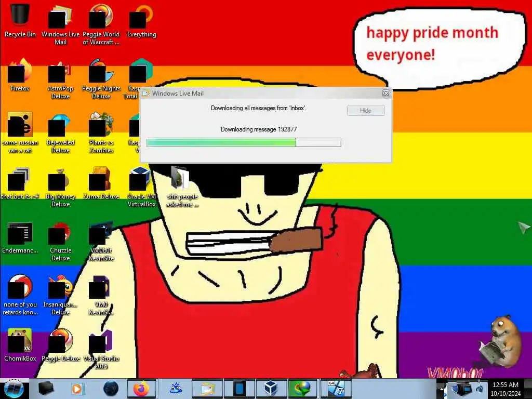
Task: Select the VM0b0t KevinSite desktop icon
Action: [x=101, y=241]
